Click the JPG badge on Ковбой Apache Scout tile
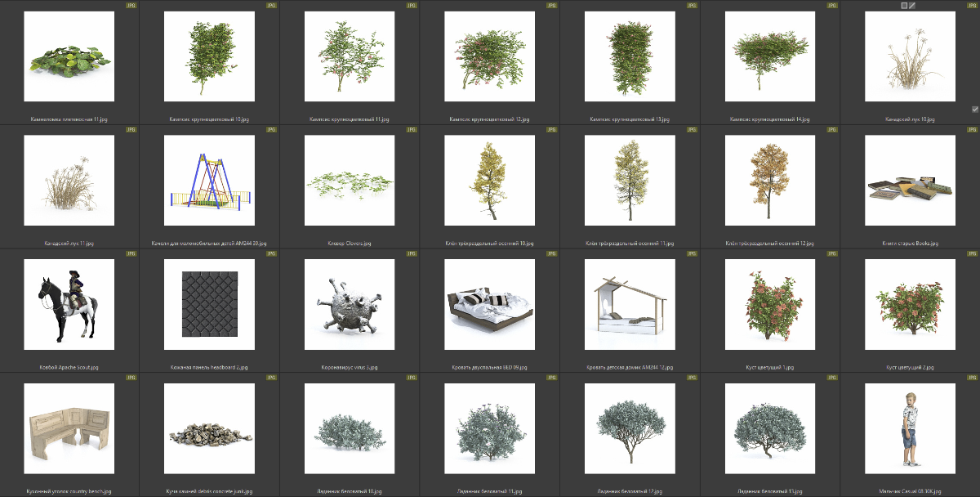 131,253
